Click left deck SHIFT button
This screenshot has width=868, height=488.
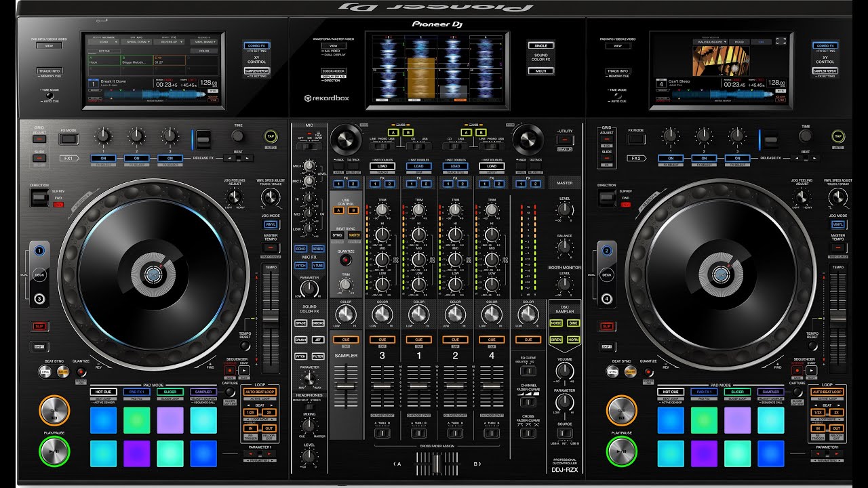[x=39, y=347]
